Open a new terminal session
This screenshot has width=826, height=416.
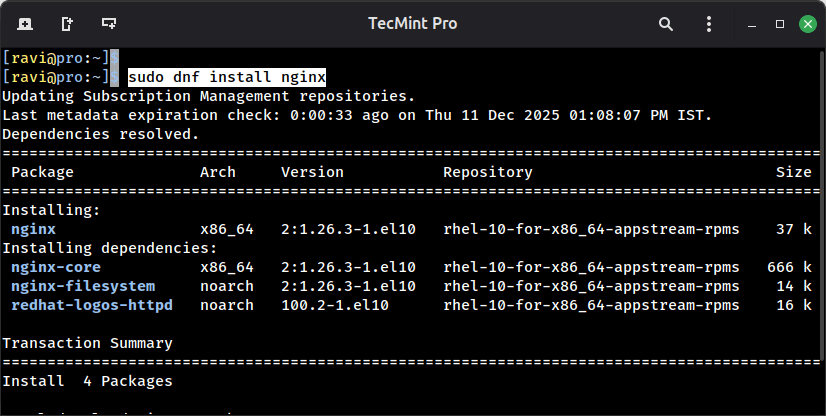(x=24, y=23)
